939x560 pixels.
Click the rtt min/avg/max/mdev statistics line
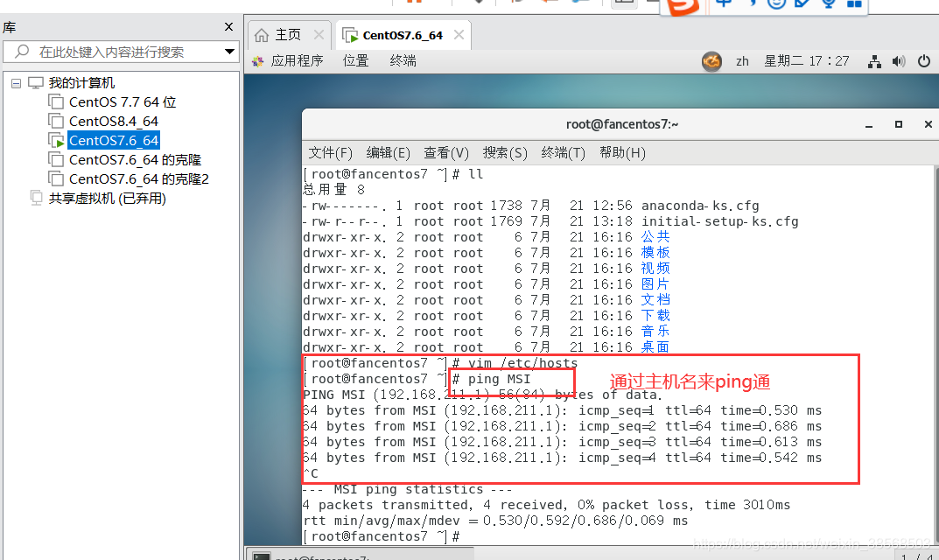coord(495,521)
